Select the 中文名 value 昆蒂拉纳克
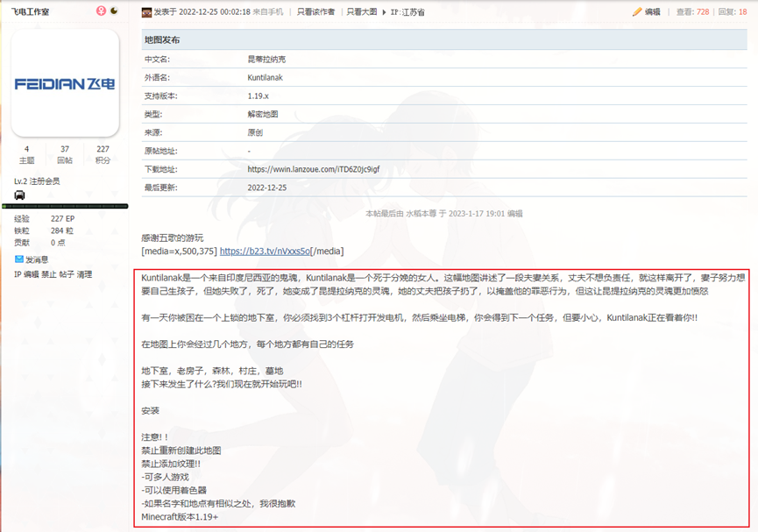Viewport: 758px width, 532px height. point(267,59)
